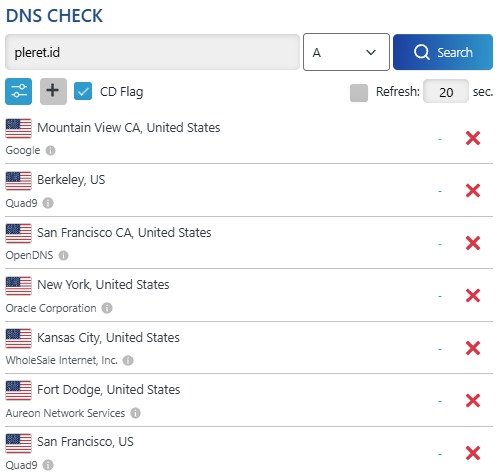Click the New York, United States entry
500x474 pixels.
coord(103,285)
